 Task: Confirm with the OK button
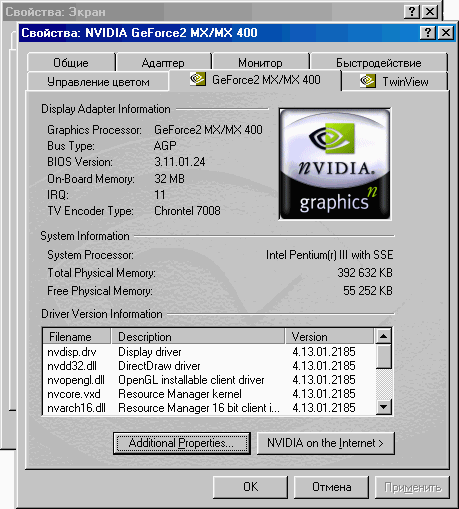point(250,487)
